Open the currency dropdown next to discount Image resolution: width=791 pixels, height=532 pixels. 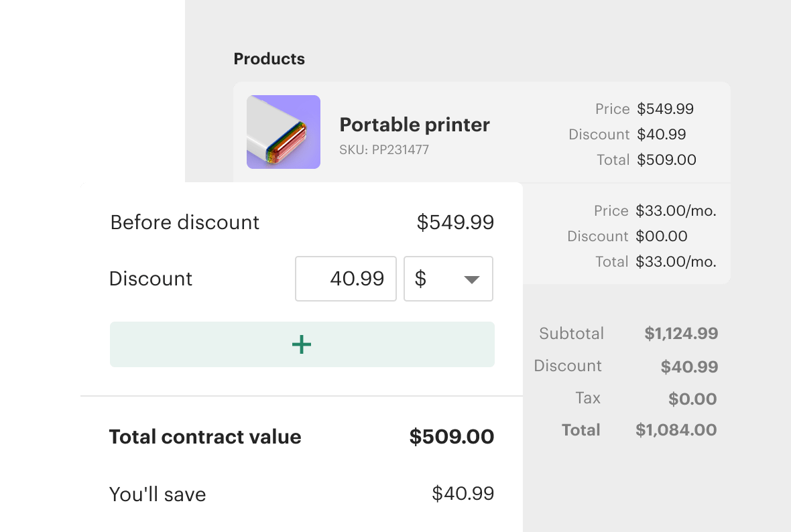click(448, 279)
